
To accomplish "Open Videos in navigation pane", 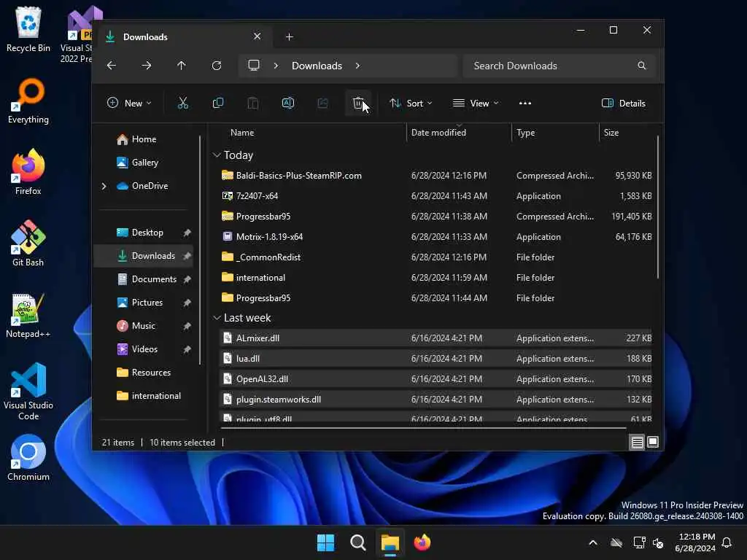I will point(144,349).
